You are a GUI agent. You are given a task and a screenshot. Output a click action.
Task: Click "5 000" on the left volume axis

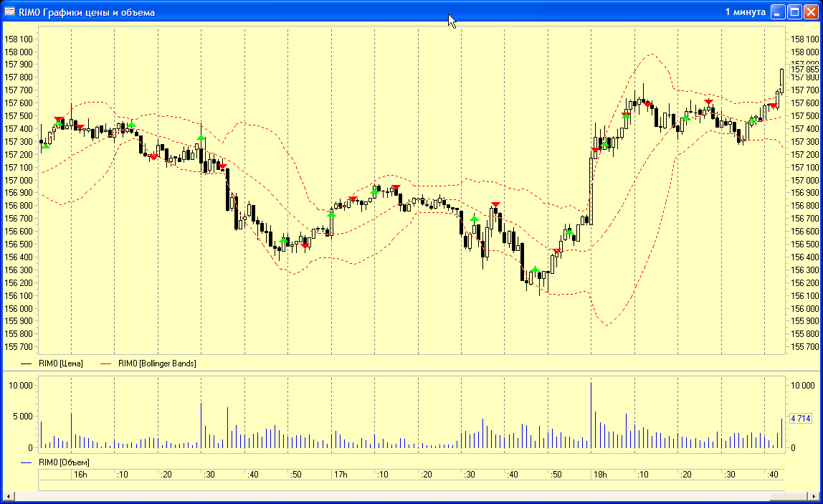tap(22, 417)
